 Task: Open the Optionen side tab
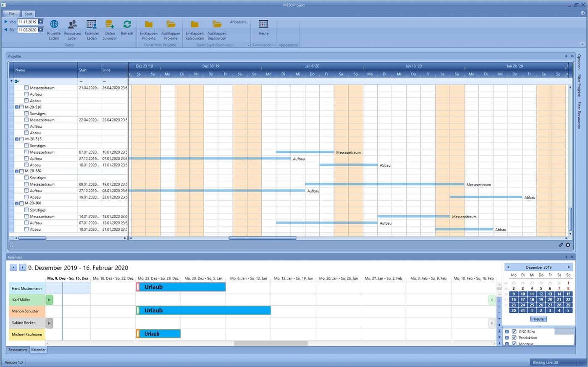(579, 61)
